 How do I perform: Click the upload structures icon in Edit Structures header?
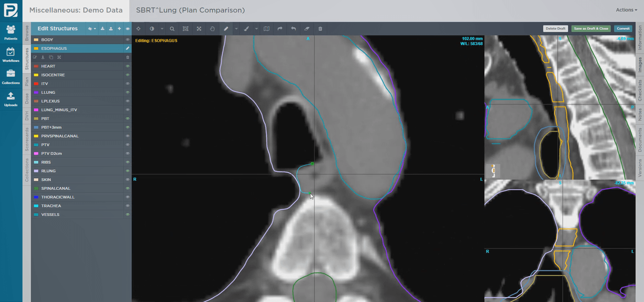pyautogui.click(x=111, y=29)
